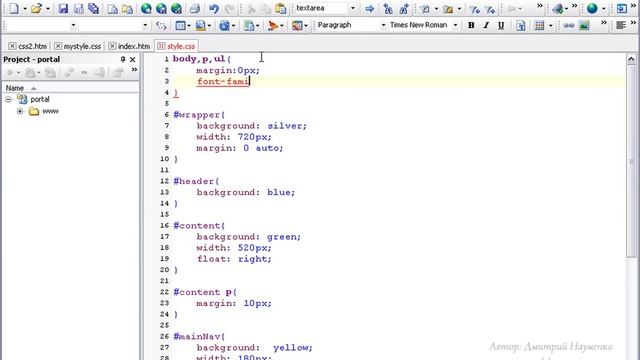Click the insert table grid icon
Image resolution: width=640 pixels, height=360 pixels.
(539, 25)
